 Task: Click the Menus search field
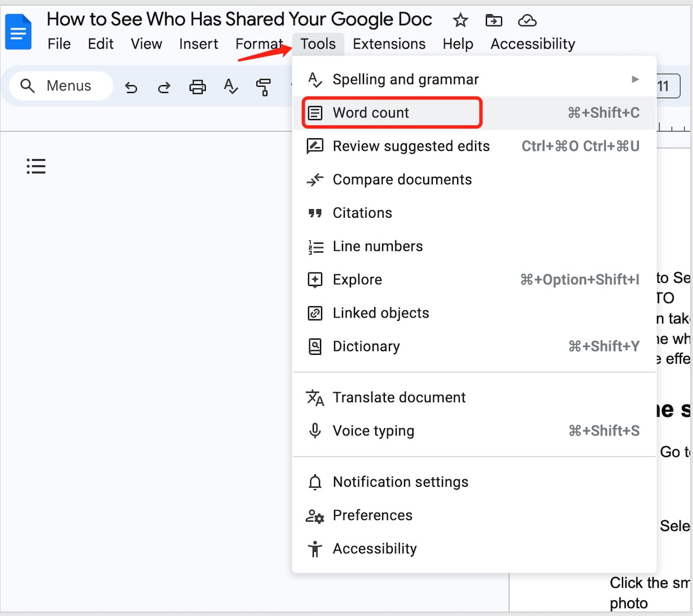tap(61, 86)
